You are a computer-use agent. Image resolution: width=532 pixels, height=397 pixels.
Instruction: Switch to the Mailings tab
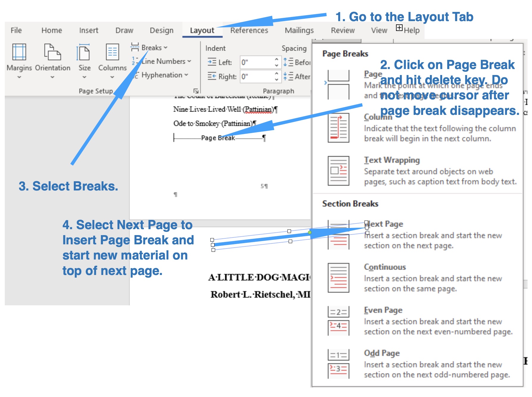pyautogui.click(x=299, y=30)
